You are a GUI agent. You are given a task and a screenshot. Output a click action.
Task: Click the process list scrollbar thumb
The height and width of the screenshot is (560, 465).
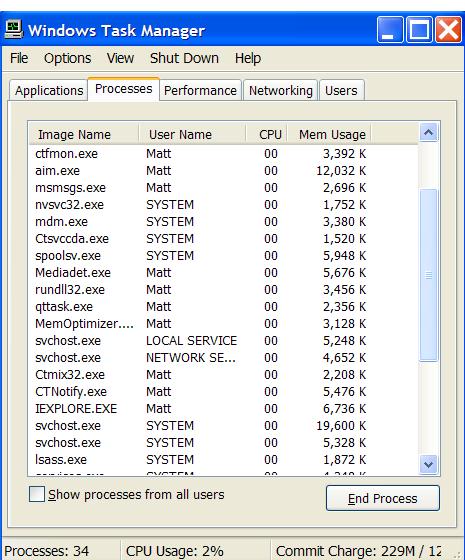[x=429, y=275]
